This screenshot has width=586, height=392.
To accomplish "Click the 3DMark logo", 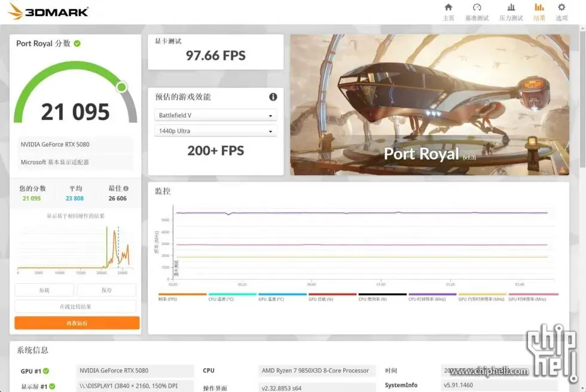I will click(48, 11).
